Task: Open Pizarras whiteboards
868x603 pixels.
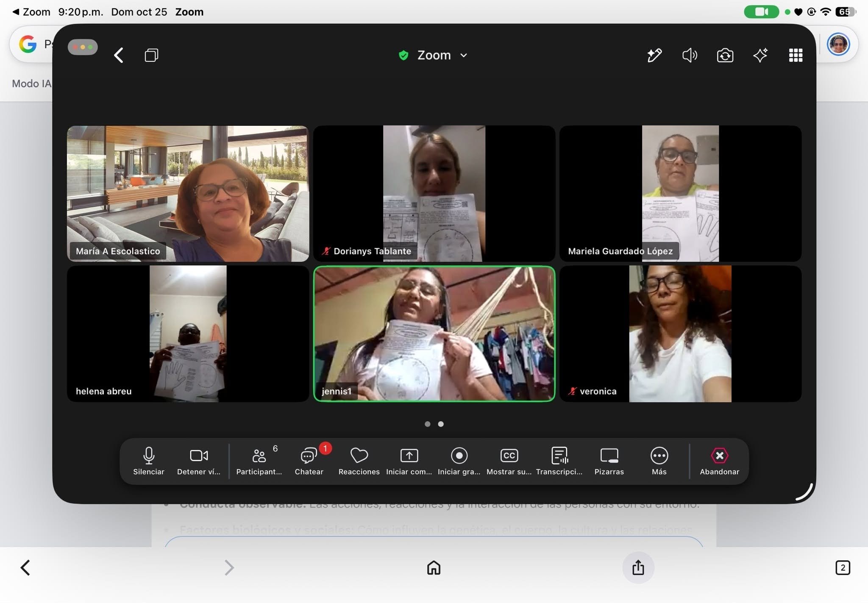Action: click(609, 461)
